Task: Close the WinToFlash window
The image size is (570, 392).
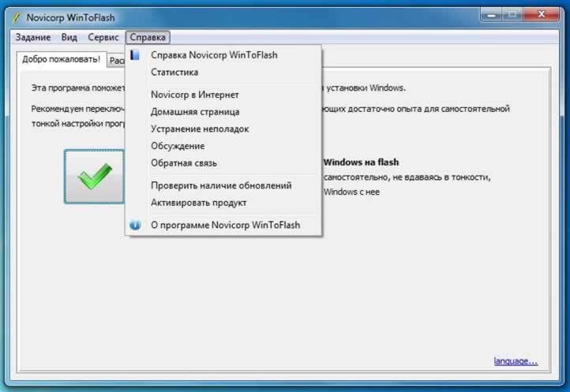Action: click(x=542, y=14)
